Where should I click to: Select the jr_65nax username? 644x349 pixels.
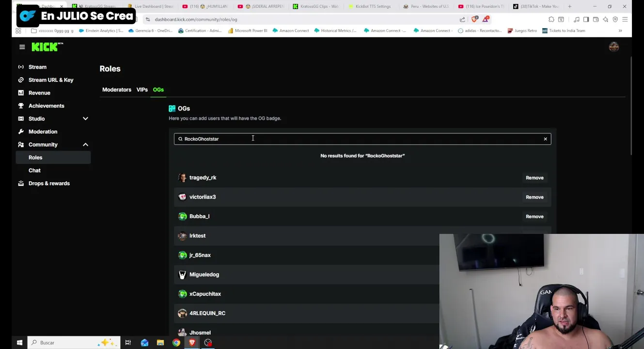tap(200, 255)
